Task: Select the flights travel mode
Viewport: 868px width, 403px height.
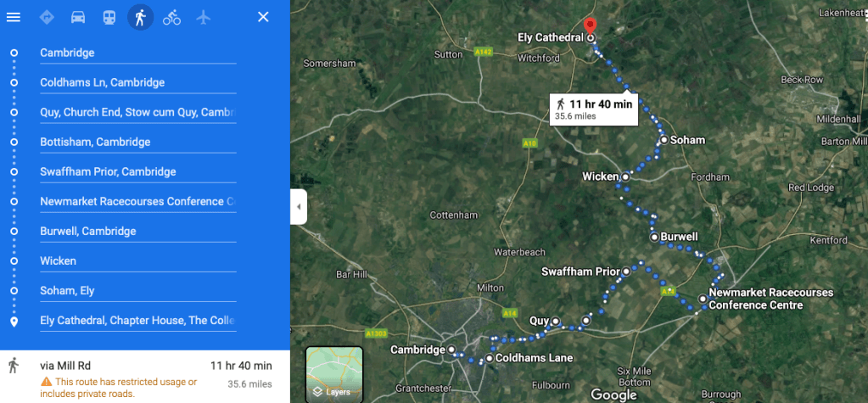Action: coord(203,17)
